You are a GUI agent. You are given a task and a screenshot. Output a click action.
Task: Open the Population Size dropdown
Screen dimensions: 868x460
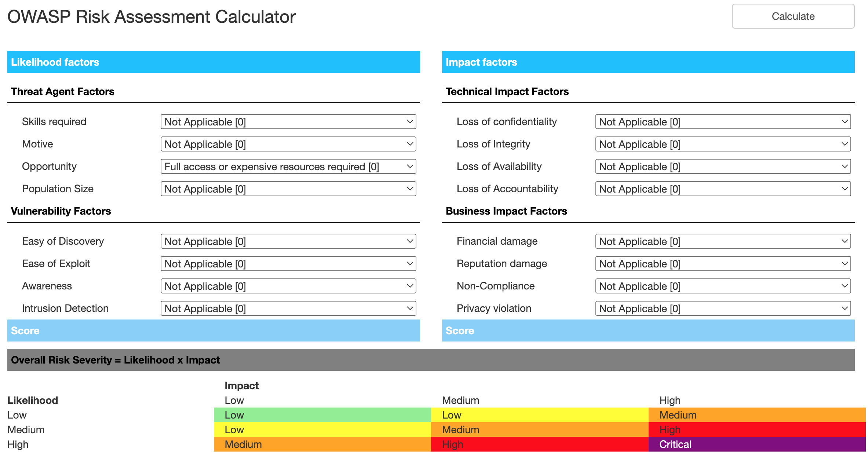click(x=288, y=189)
